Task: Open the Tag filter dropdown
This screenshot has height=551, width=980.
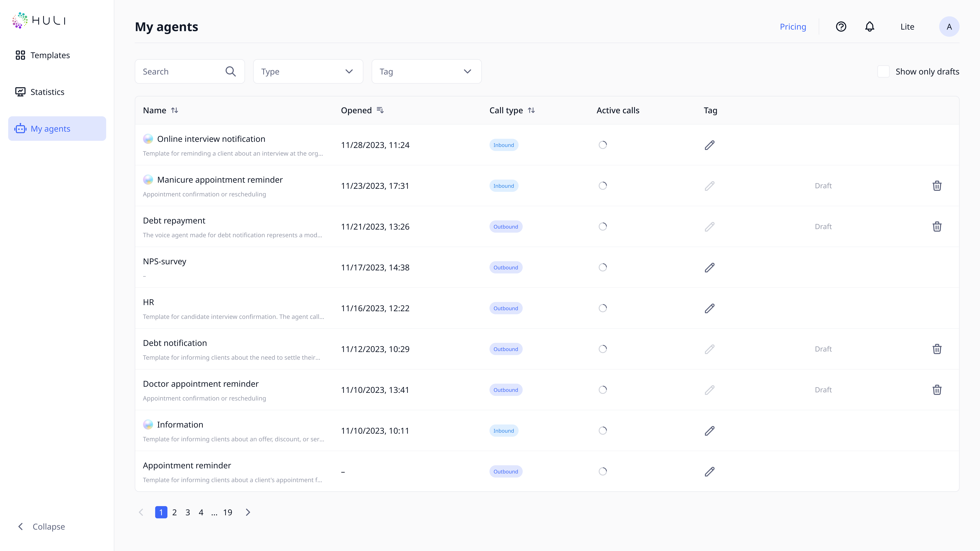Action: coord(426,71)
